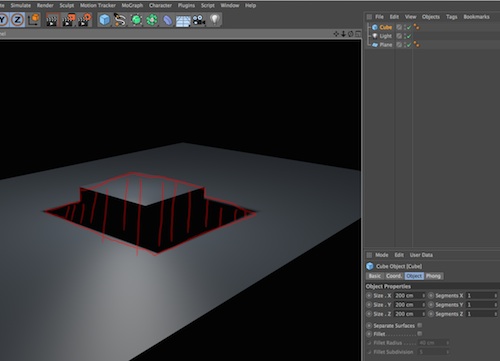
Task: Open Object Manager Tags menu
Action: tap(452, 17)
